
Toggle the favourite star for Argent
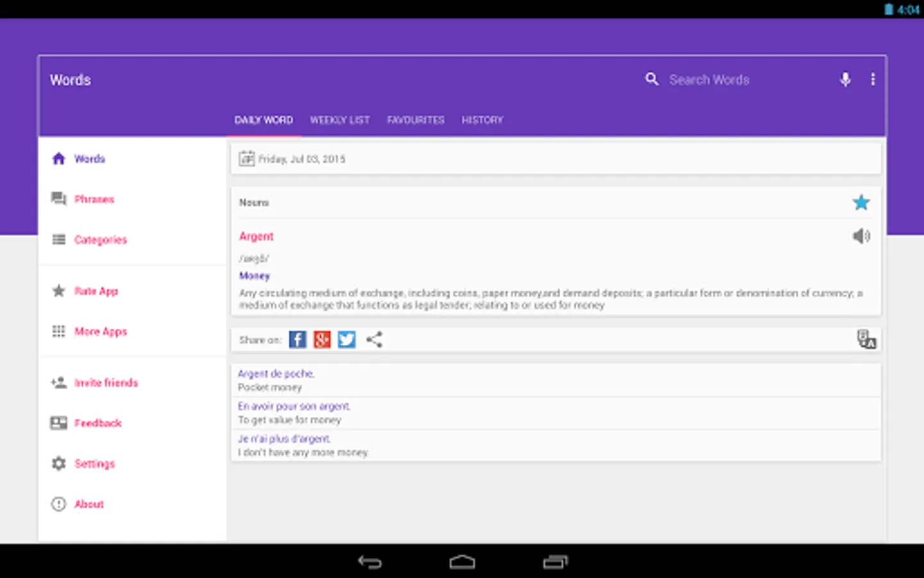point(861,202)
